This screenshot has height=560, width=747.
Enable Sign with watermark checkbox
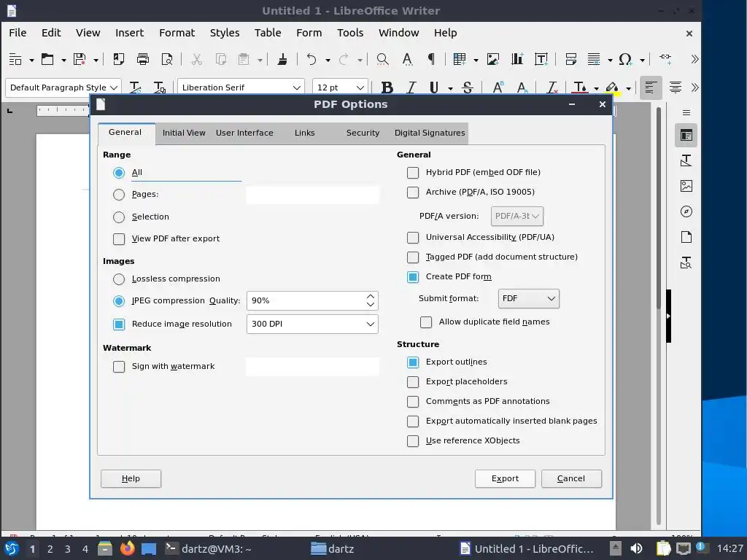click(x=119, y=367)
